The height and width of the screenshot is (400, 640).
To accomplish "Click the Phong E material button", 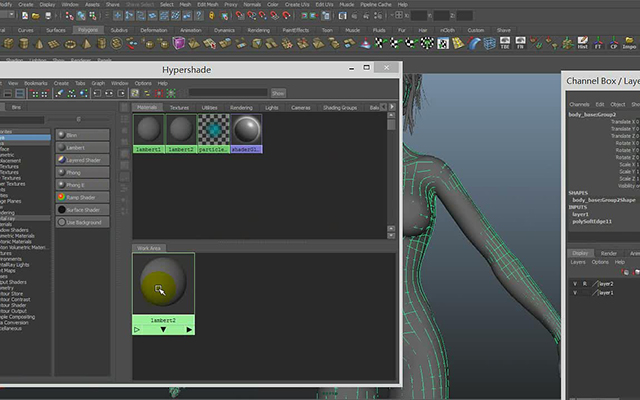I will (x=82, y=184).
